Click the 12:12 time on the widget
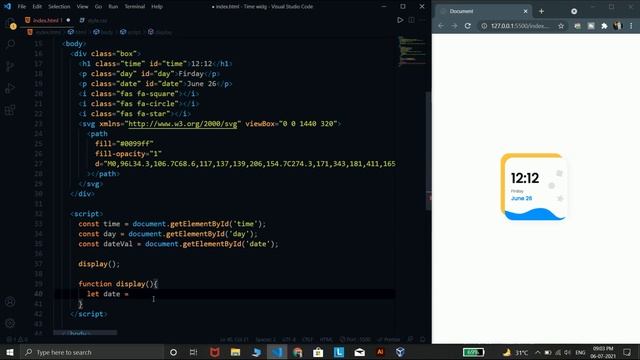Screen dimensions: 640x360 click(525, 178)
